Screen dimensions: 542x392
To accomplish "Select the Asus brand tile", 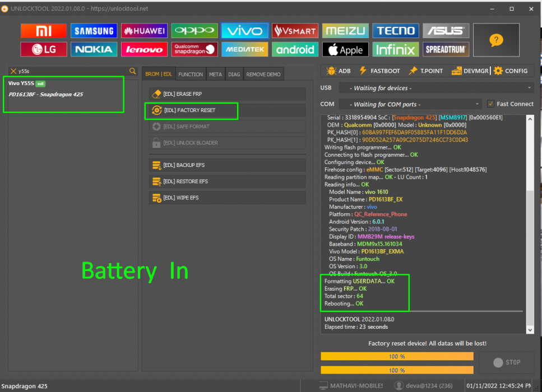I will pyautogui.click(x=446, y=31).
